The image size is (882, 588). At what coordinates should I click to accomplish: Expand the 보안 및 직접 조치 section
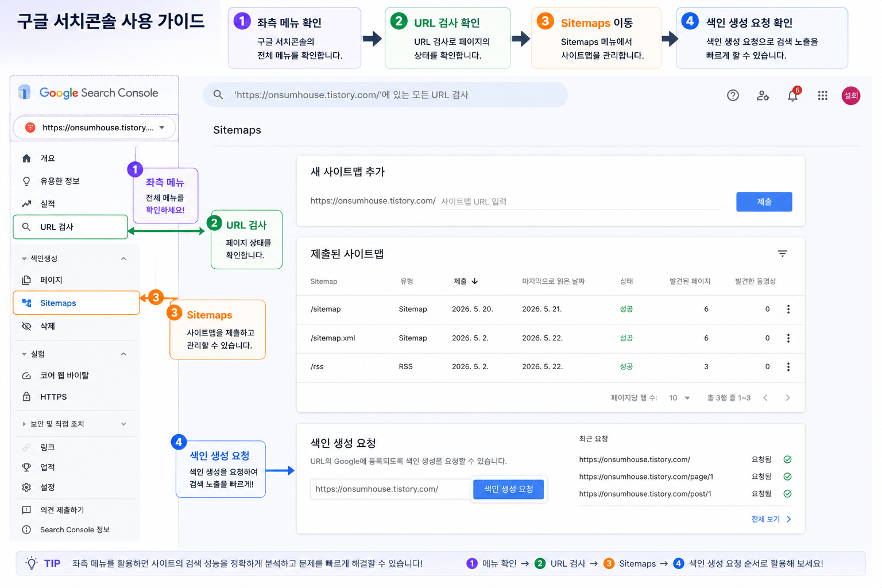pos(123,424)
